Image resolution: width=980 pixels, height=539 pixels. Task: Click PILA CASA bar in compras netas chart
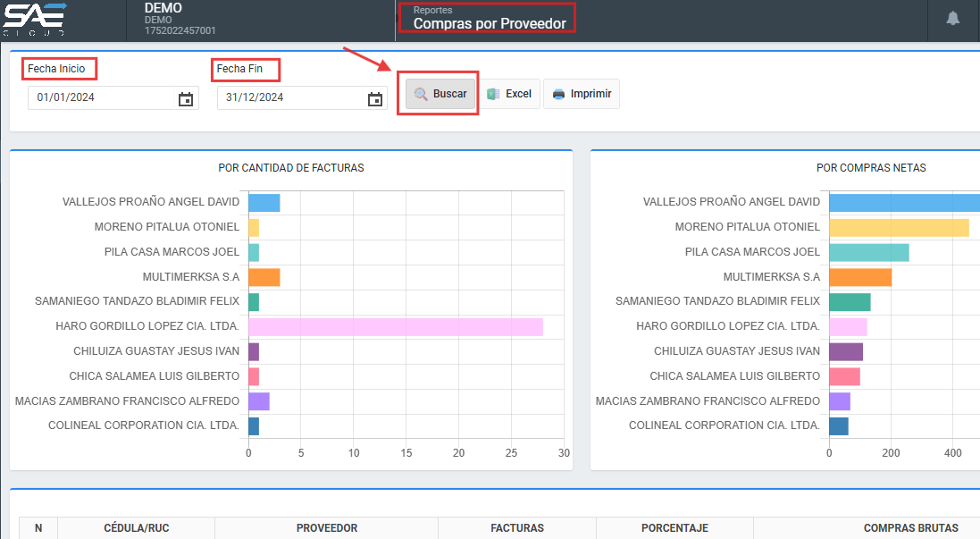[868, 252]
